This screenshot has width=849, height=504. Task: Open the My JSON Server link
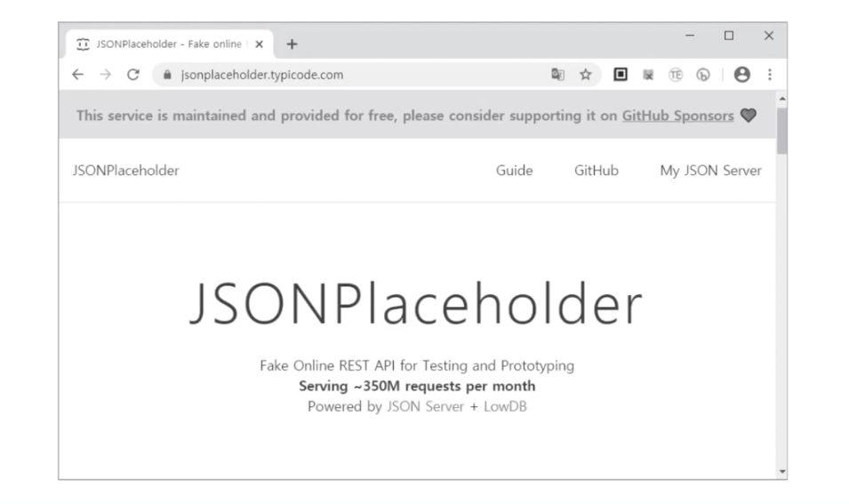pos(710,171)
